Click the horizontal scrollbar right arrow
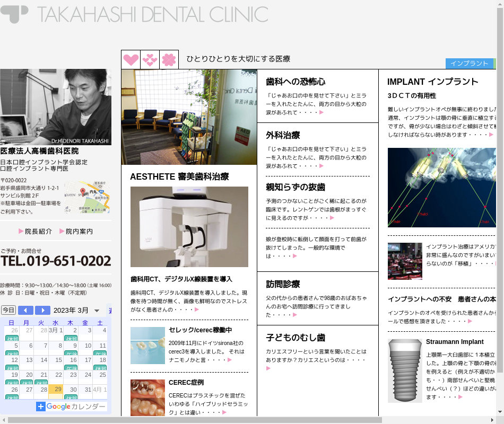This screenshot has width=504, height=424. point(492,420)
